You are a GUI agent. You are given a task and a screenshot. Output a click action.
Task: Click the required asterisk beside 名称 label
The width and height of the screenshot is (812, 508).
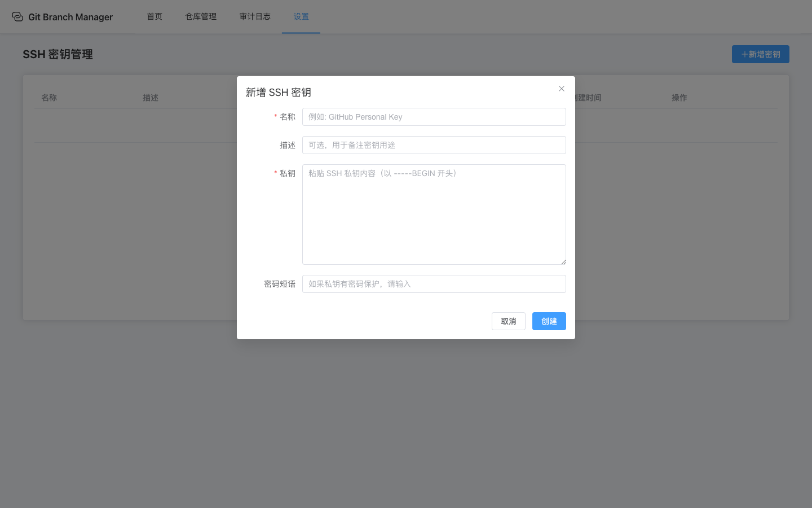(x=275, y=117)
